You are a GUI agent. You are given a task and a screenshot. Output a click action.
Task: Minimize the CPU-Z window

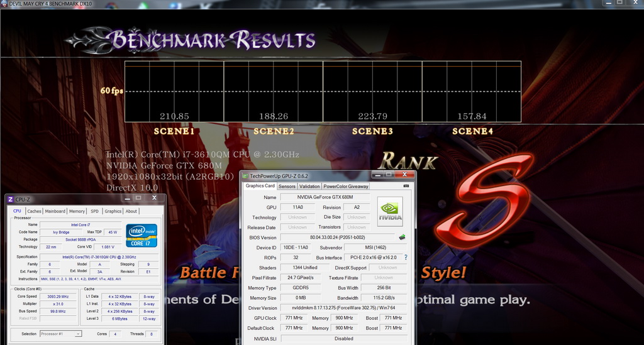pyautogui.click(x=127, y=198)
